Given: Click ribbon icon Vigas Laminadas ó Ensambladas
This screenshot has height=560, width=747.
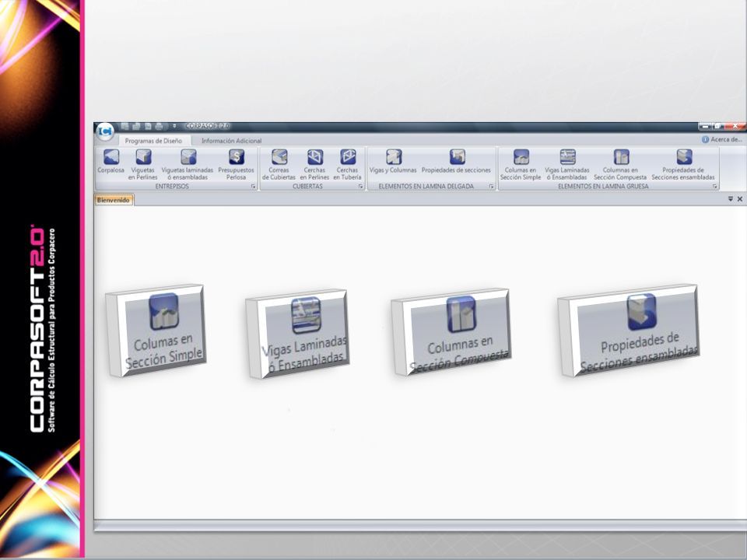Looking at the screenshot, I should tap(567, 164).
